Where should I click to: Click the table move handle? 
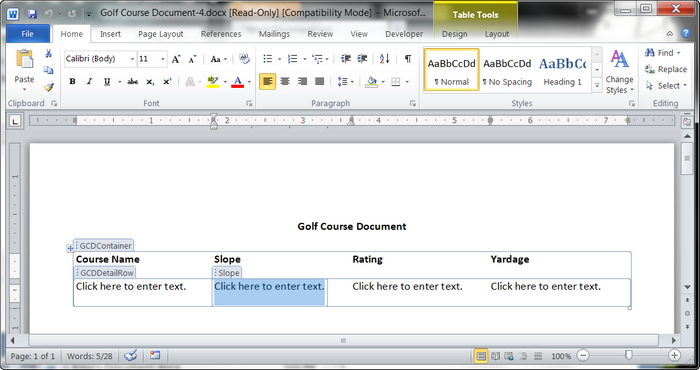click(70, 248)
